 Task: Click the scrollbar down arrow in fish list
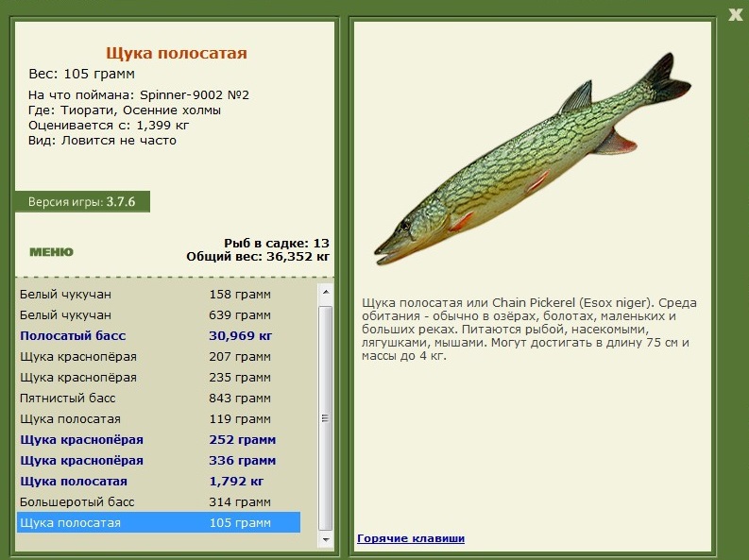click(x=326, y=541)
